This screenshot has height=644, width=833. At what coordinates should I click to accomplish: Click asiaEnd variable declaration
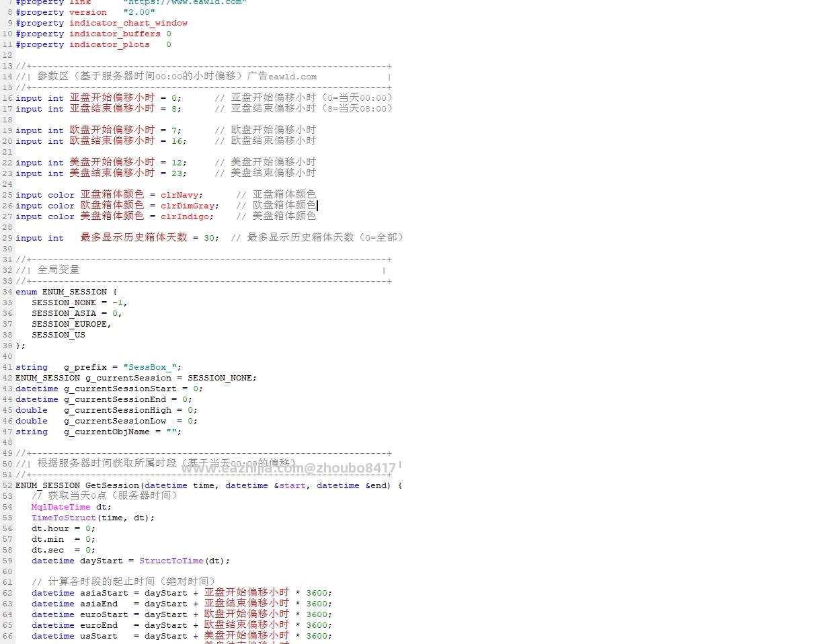(x=99, y=604)
